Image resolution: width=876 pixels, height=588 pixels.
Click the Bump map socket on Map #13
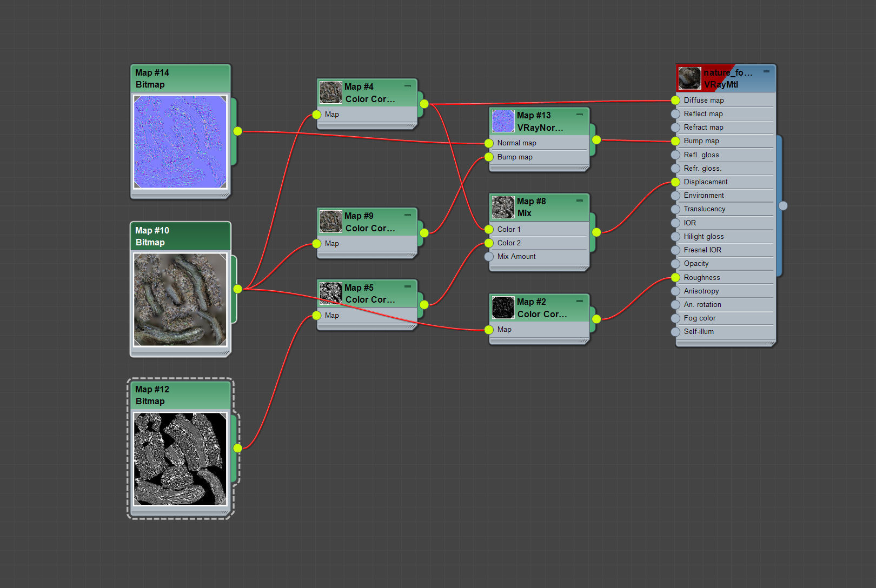point(489,157)
